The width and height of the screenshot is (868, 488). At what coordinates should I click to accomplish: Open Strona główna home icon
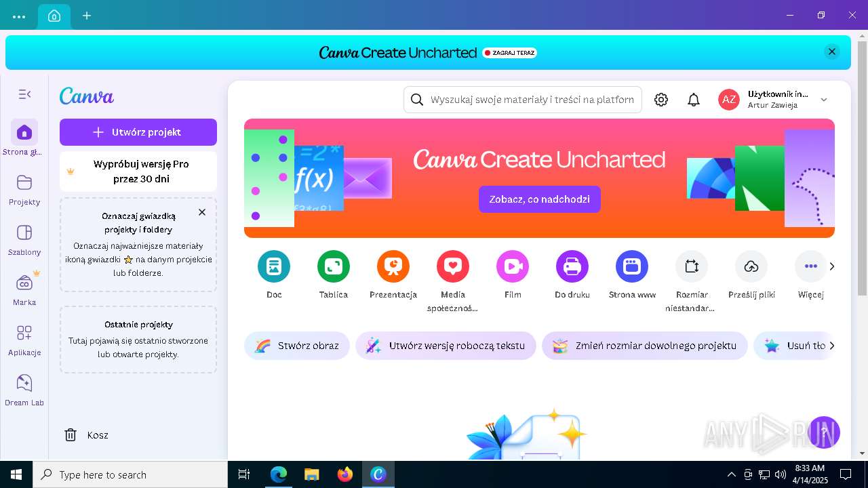(x=24, y=132)
